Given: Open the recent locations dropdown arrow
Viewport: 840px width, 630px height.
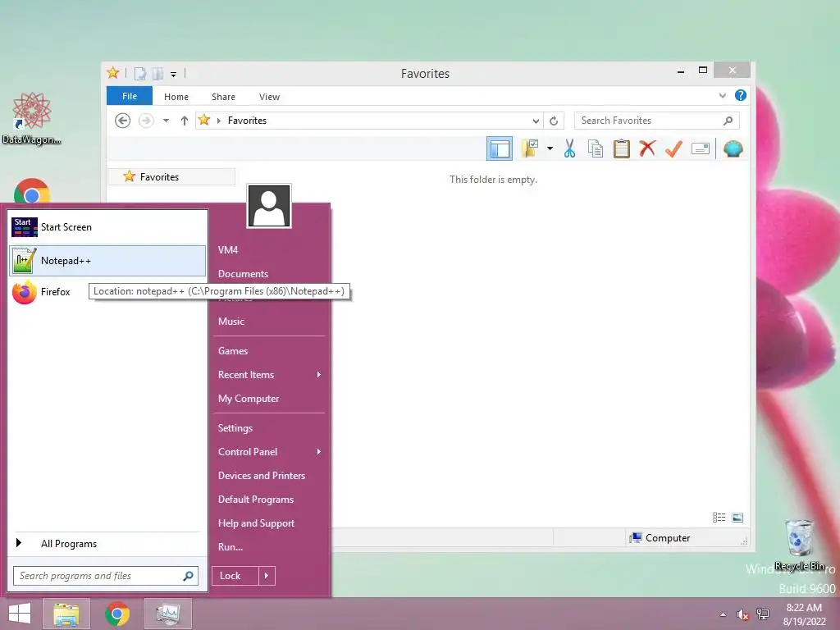Looking at the screenshot, I should (166, 121).
